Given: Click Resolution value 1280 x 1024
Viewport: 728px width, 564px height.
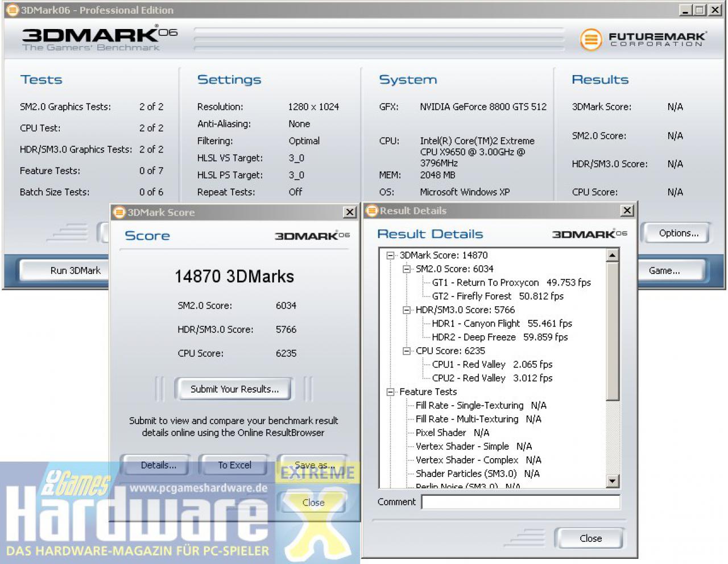Looking at the screenshot, I should [313, 107].
